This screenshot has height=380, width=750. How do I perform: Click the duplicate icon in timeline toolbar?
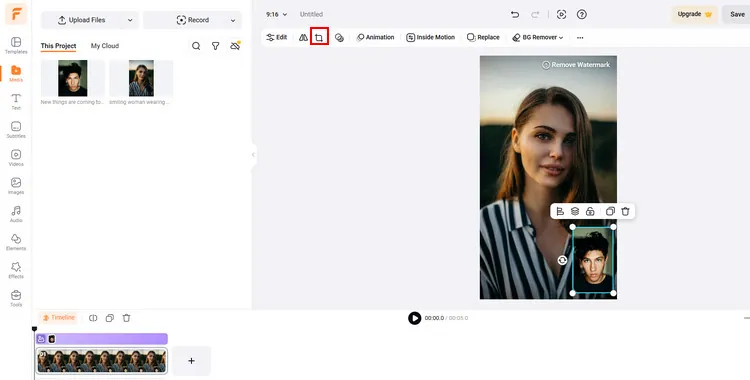coord(110,318)
